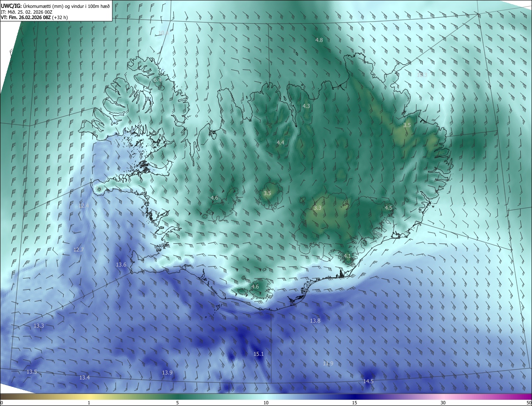Image resolution: width=532 pixels, height=406 pixels.
Task: Click the 4.1 value label
Action: 347,256
